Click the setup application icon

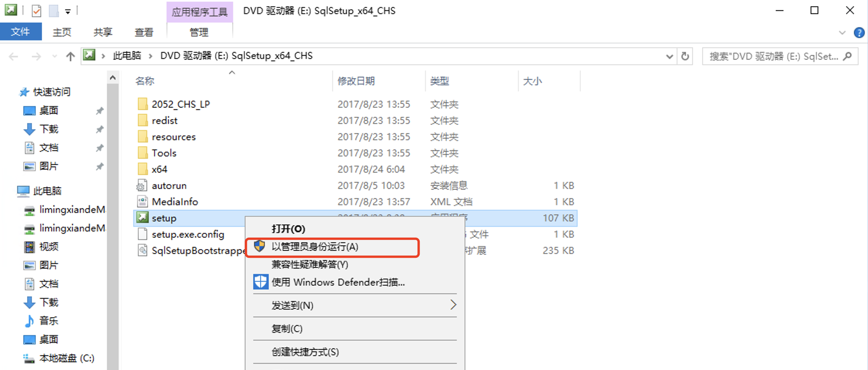(x=142, y=218)
